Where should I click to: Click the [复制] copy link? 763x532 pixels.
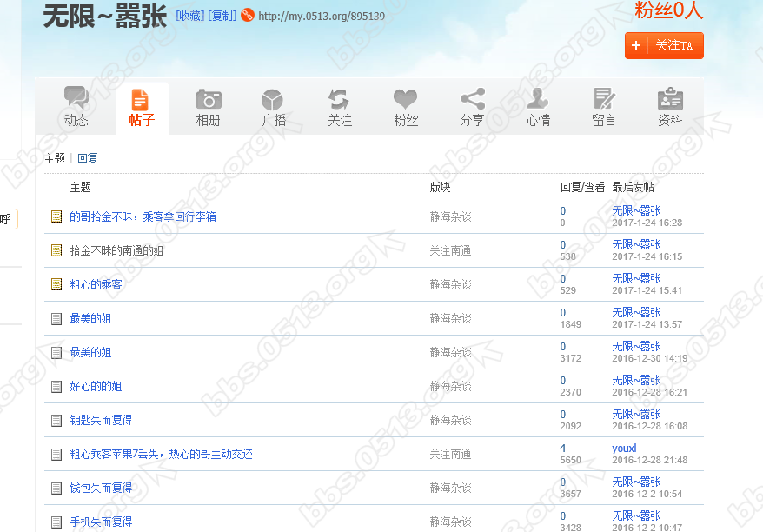(x=222, y=16)
